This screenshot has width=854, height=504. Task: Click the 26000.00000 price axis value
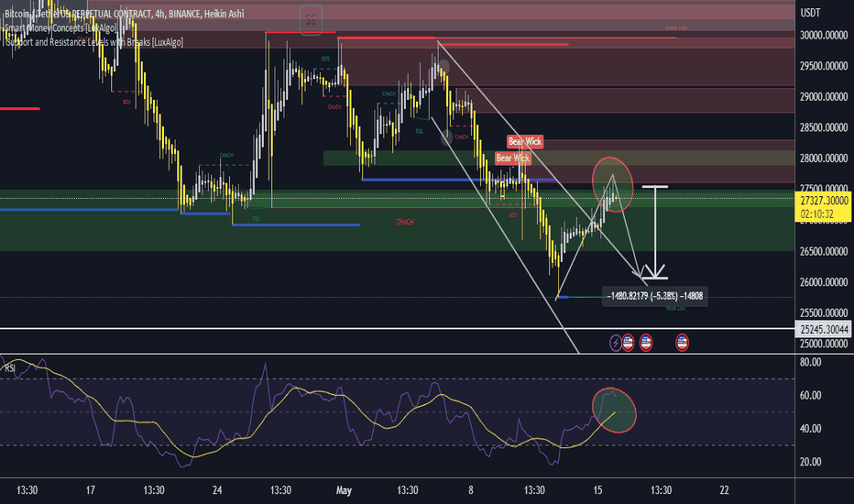pyautogui.click(x=824, y=281)
